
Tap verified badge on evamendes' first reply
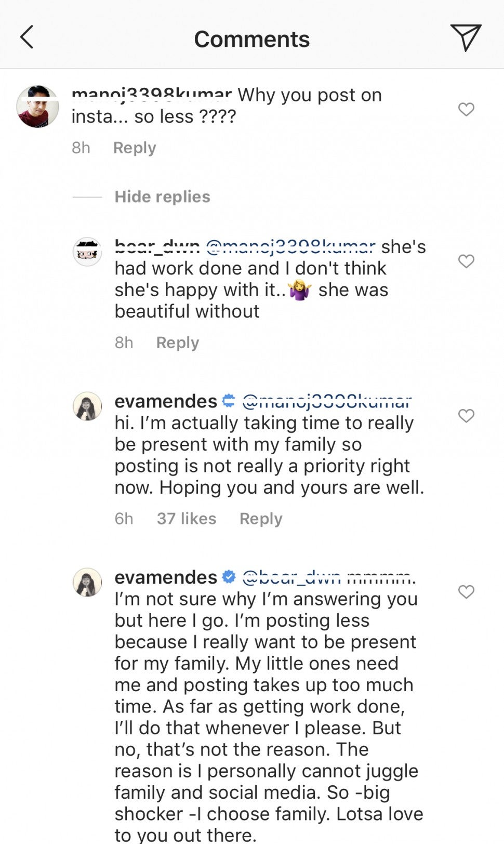(x=229, y=401)
